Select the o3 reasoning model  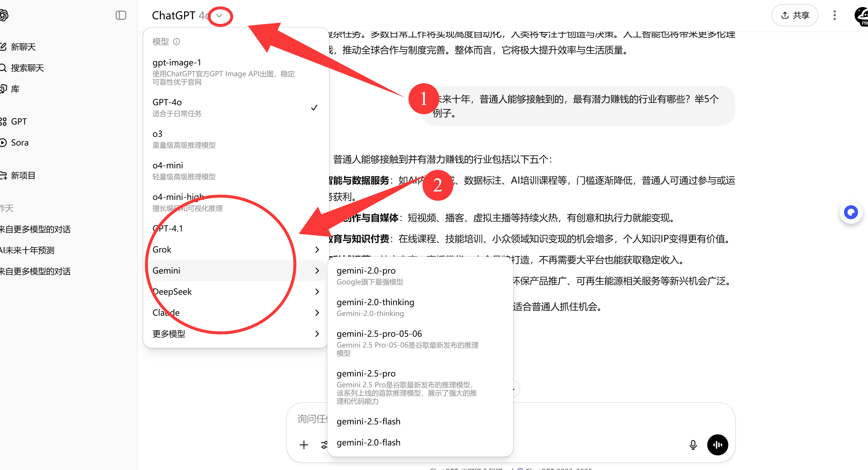coord(235,139)
